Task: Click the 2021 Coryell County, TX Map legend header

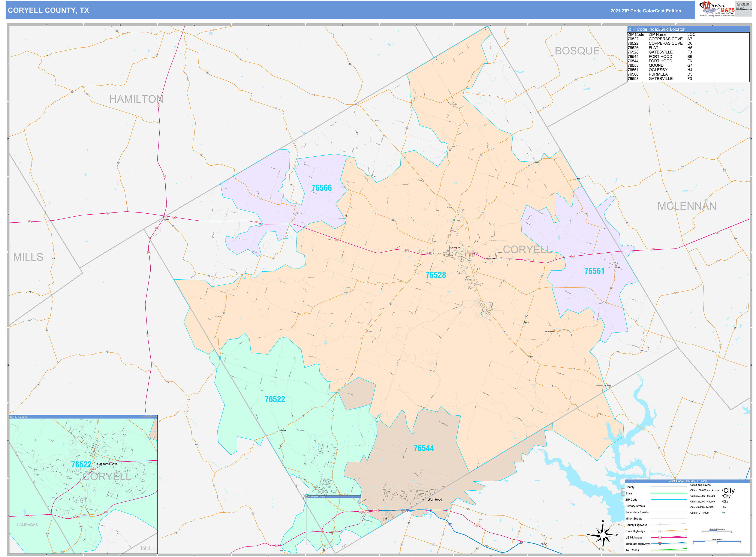Action: [x=687, y=481]
